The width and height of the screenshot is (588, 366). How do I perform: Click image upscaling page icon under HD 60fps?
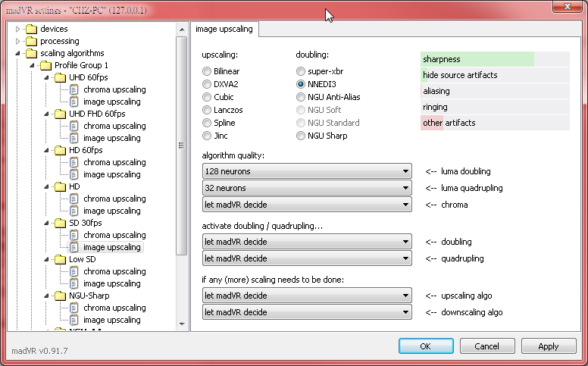[x=74, y=174]
